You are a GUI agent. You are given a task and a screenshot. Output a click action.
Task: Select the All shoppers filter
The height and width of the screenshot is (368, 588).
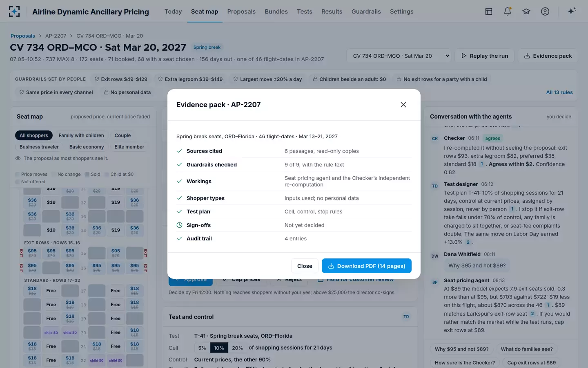[34, 135]
